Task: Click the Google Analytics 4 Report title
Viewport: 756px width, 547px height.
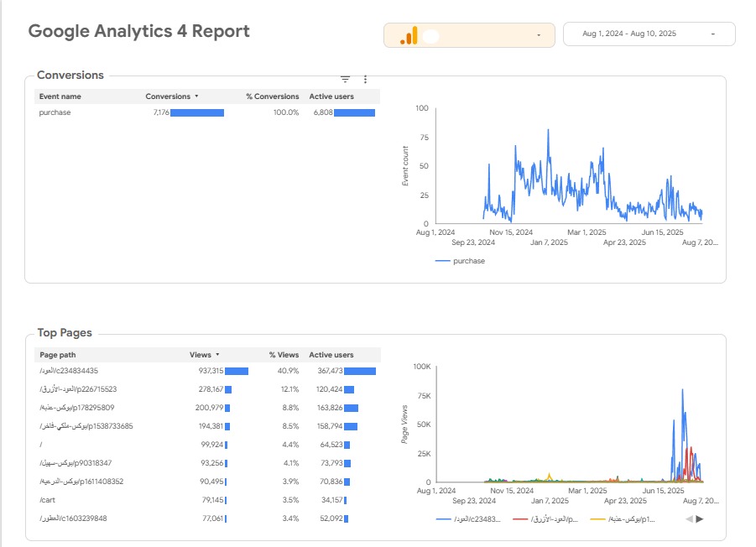Action: (138, 31)
